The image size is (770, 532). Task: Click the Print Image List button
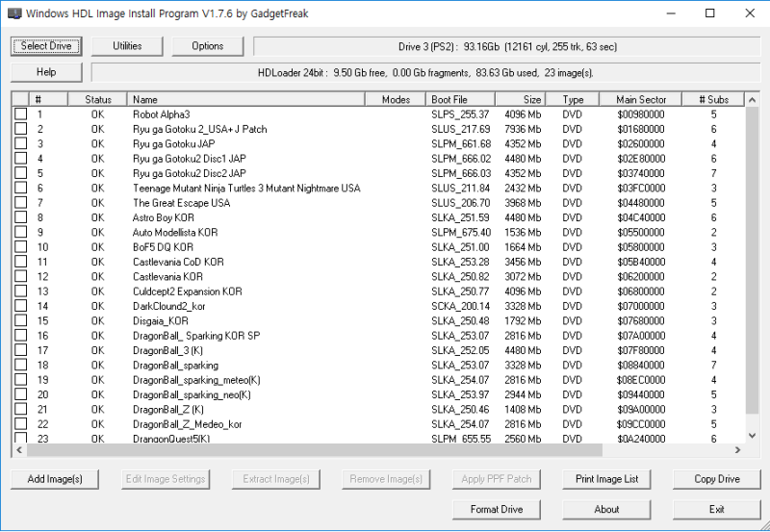pyautogui.click(x=607, y=479)
